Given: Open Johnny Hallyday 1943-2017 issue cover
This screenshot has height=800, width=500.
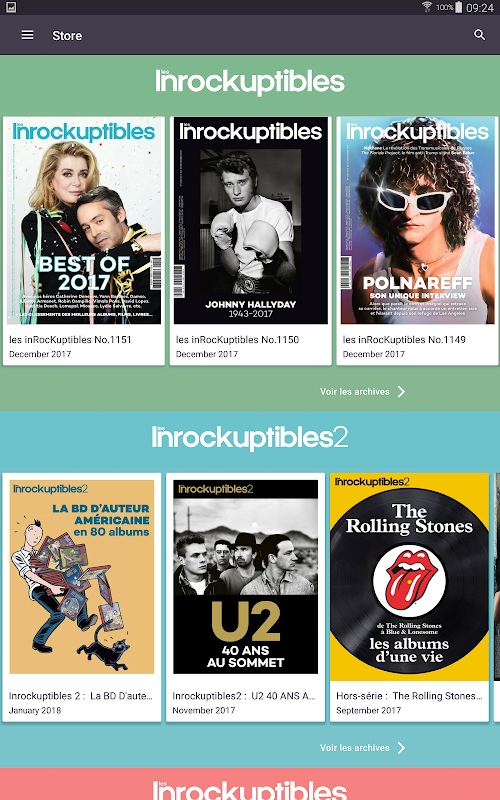Looking at the screenshot, I should (251, 220).
